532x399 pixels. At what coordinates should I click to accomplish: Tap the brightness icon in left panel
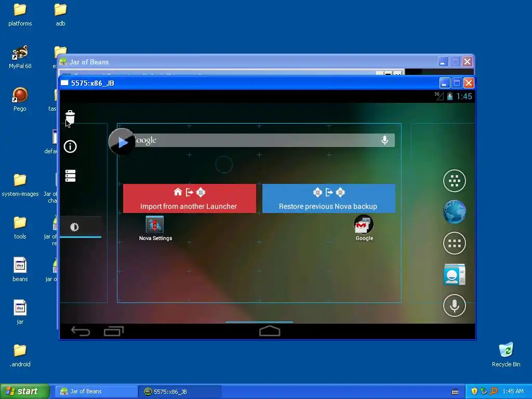click(x=74, y=227)
